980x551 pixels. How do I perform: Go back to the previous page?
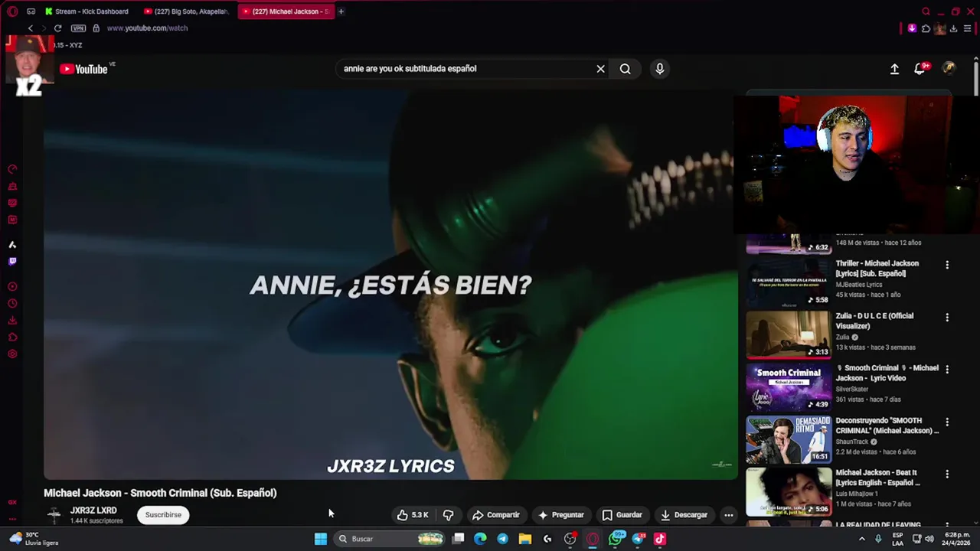31,28
